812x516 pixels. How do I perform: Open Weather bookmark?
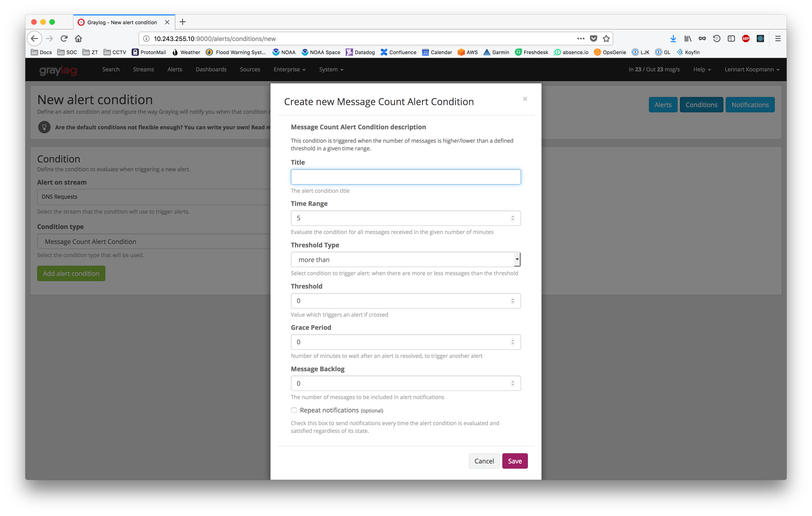(186, 52)
